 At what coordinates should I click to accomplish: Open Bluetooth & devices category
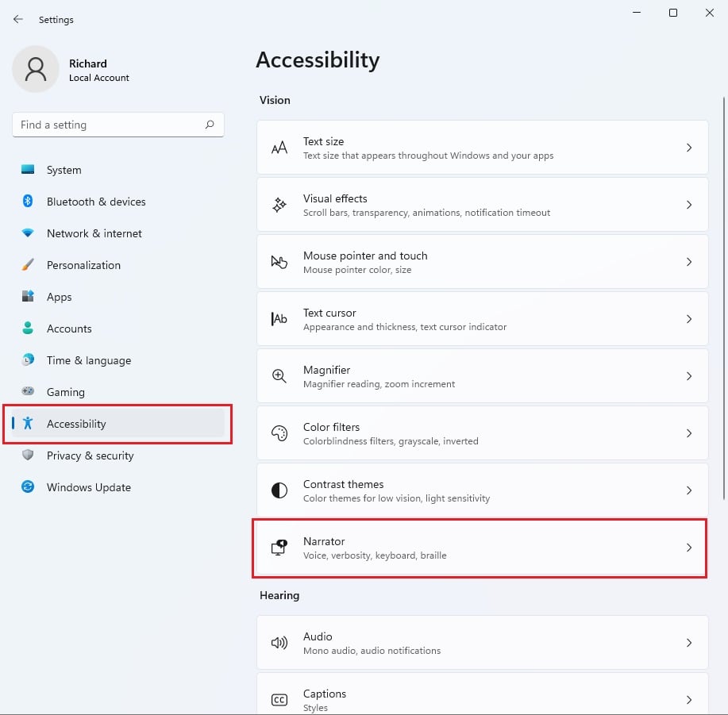96,202
